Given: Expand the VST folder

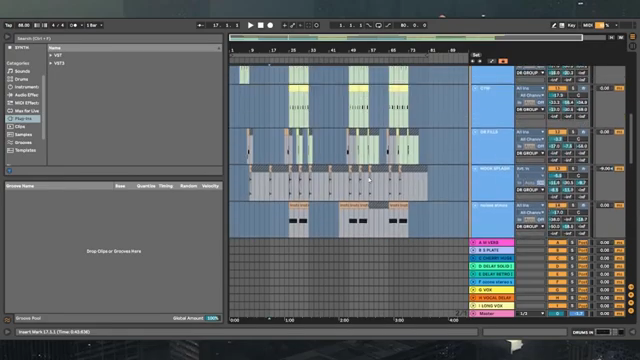Looking at the screenshot, I should [51, 55].
